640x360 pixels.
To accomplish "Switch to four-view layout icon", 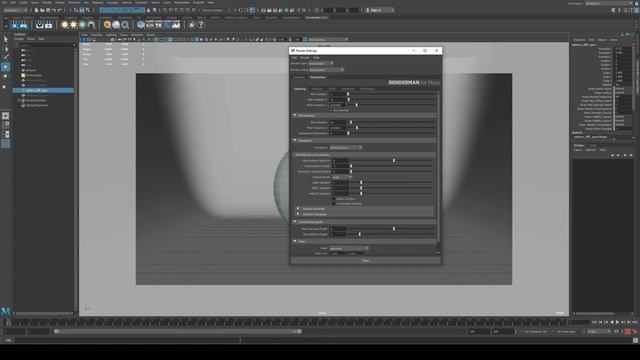I will (x=5, y=125).
